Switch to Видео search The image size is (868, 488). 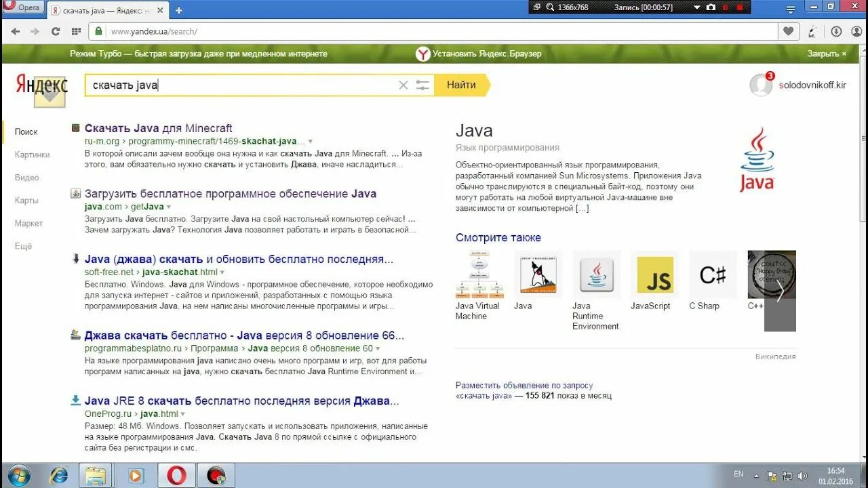click(x=26, y=178)
